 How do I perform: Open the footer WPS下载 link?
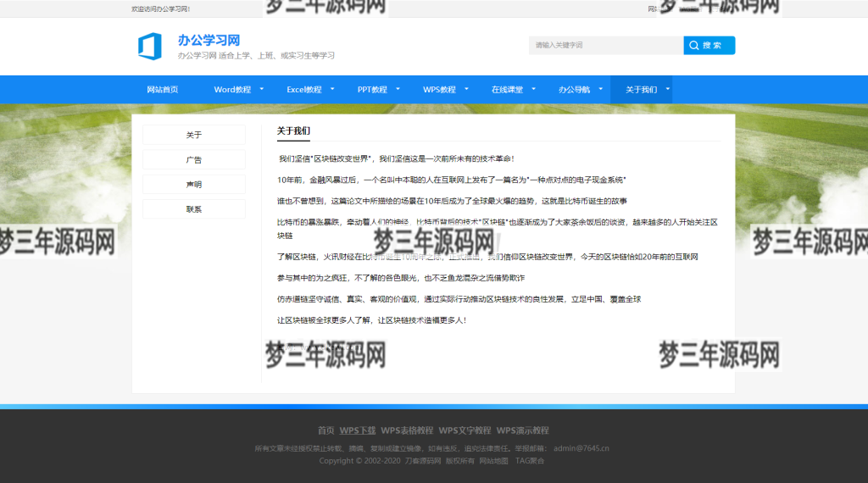pos(358,430)
